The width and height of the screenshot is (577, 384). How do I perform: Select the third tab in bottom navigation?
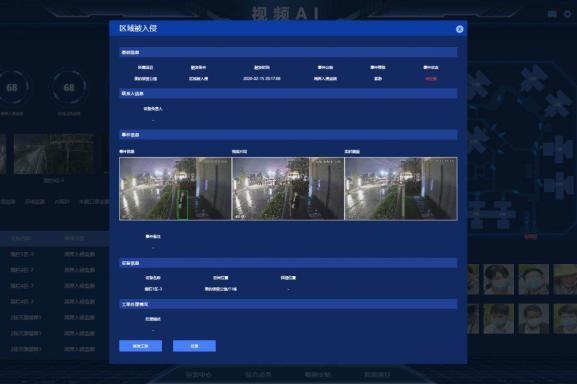coord(318,375)
